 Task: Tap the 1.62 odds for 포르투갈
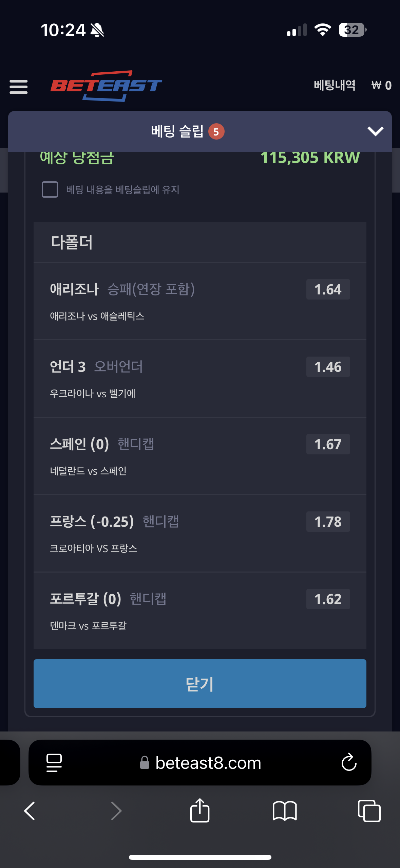coord(328,599)
